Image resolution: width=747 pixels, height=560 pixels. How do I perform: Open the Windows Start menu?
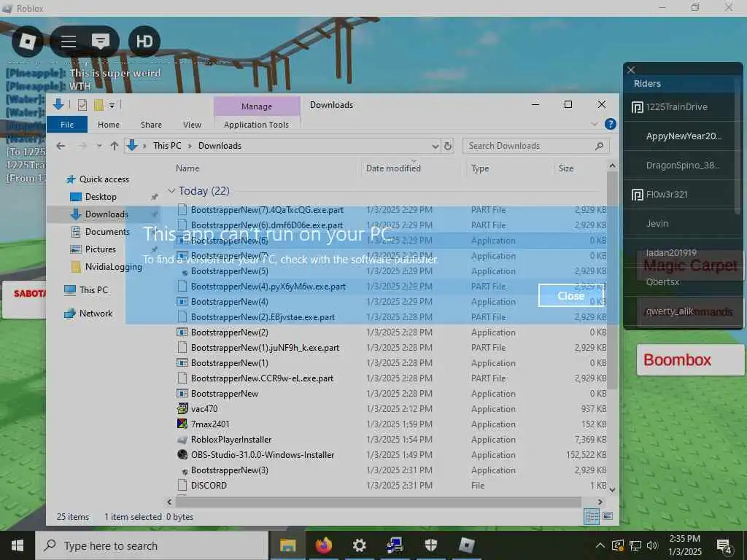tap(18, 545)
